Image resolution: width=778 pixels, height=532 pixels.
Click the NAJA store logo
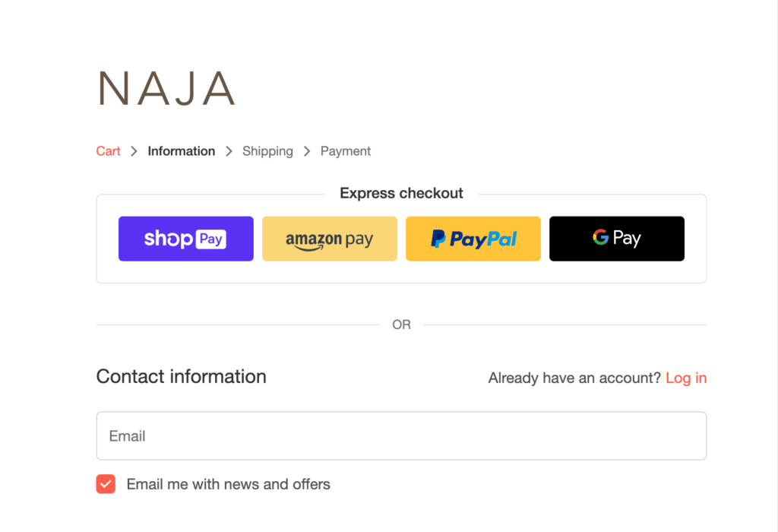tap(166, 88)
